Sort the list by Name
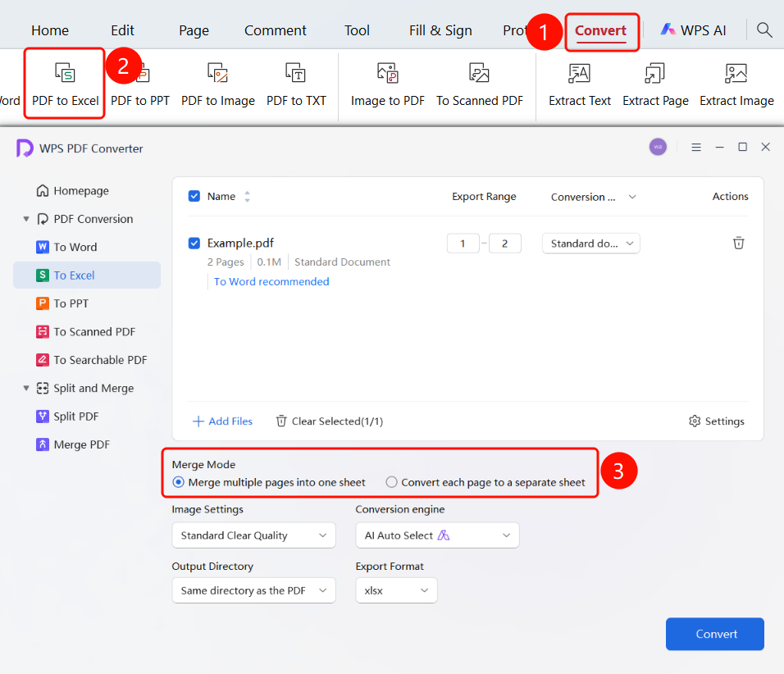 pyautogui.click(x=247, y=197)
